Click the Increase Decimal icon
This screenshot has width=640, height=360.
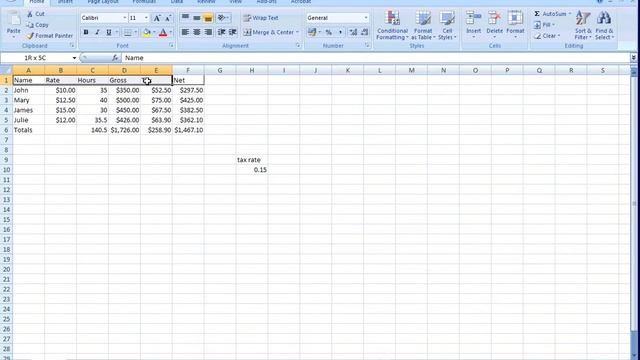353,32
